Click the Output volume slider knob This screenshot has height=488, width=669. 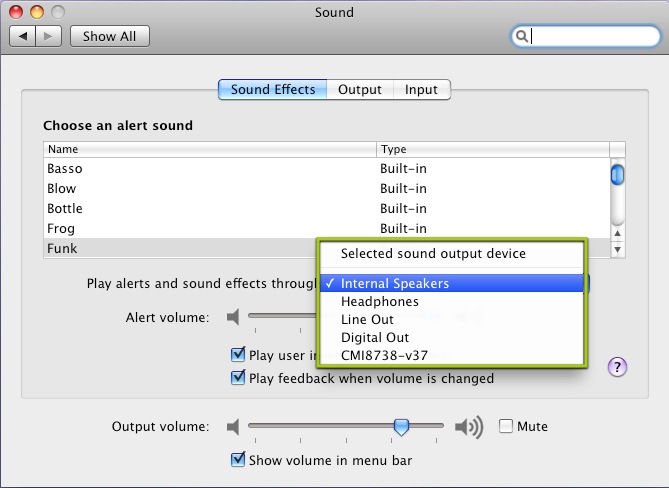[x=401, y=427]
